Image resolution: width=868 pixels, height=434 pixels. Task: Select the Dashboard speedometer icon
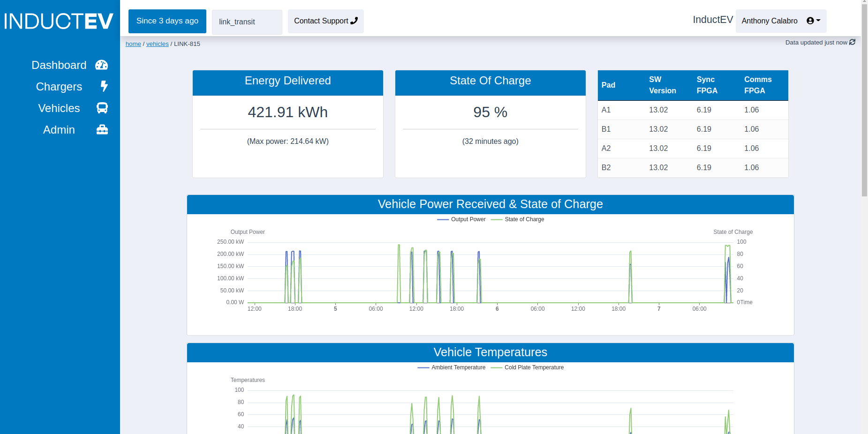101,65
